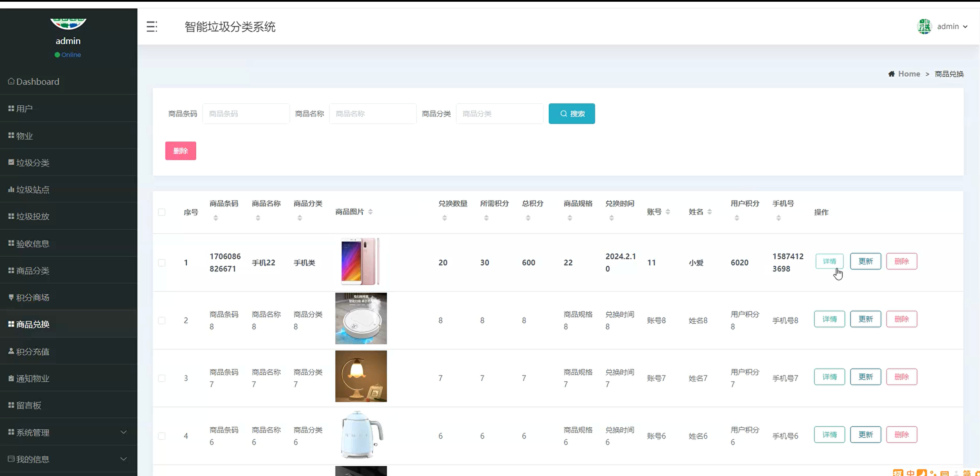980x476 pixels.
Task: Open 垃圾站点 in the sidebar
Action: (x=68, y=189)
